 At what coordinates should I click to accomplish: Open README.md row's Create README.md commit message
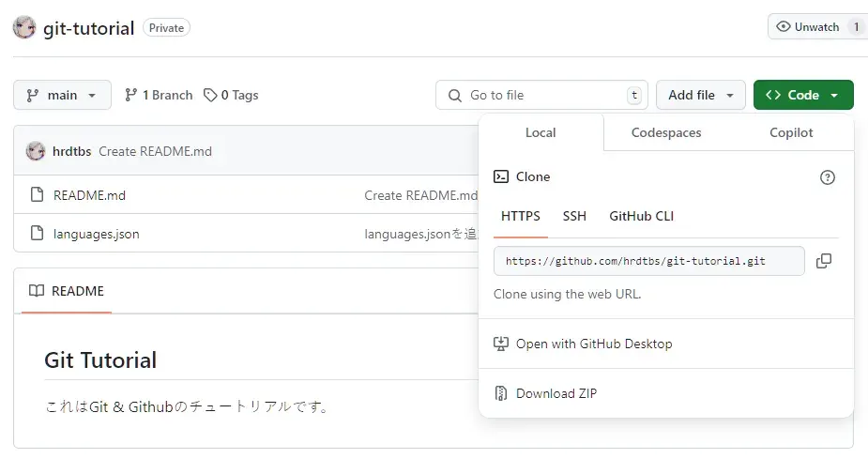click(420, 195)
